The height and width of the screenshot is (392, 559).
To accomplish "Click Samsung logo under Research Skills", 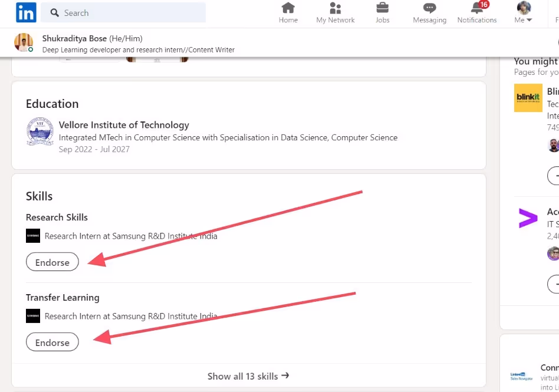I will [33, 236].
